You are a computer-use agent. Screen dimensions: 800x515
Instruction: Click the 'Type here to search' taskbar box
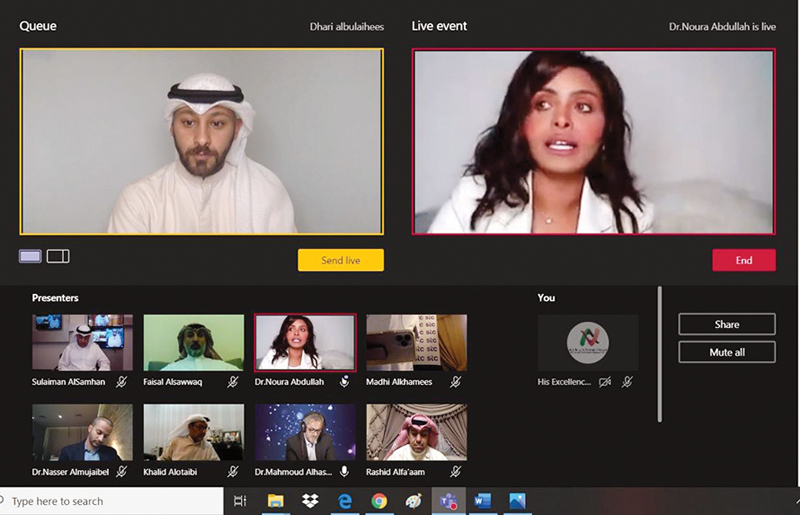(x=111, y=501)
